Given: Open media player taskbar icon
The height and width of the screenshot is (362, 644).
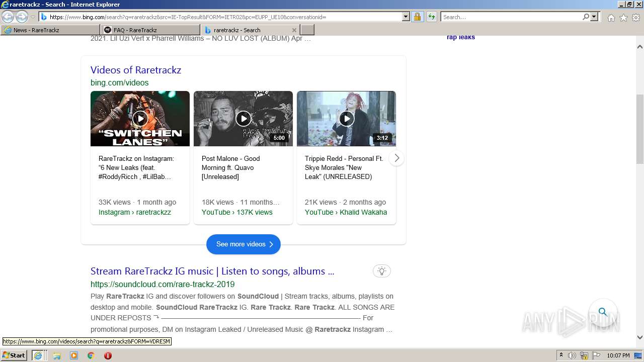Looking at the screenshot, I should [x=74, y=355].
